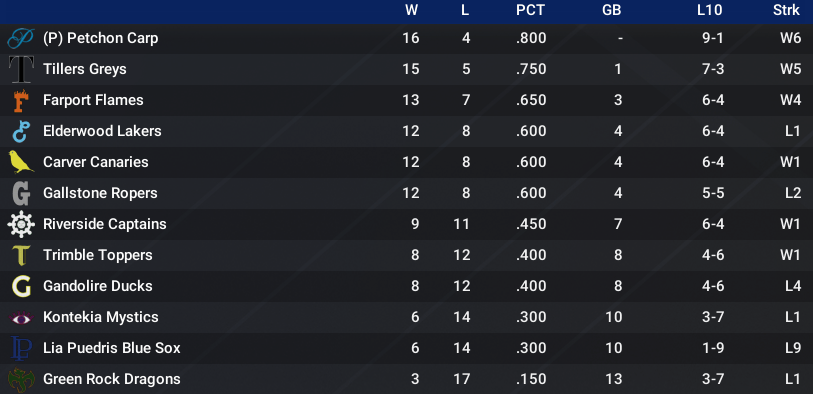
Task: Open the Riverside Captains team name
Action: point(105,224)
